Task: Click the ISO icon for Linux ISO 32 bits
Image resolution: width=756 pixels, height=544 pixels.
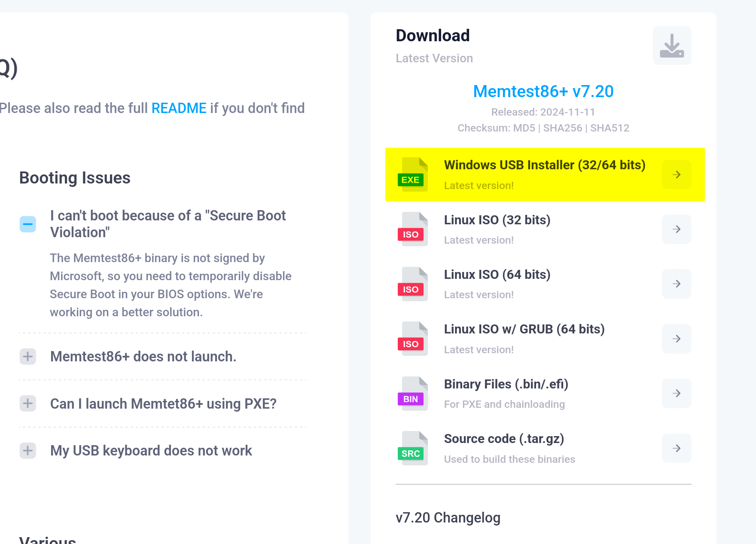Action: pyautogui.click(x=412, y=229)
